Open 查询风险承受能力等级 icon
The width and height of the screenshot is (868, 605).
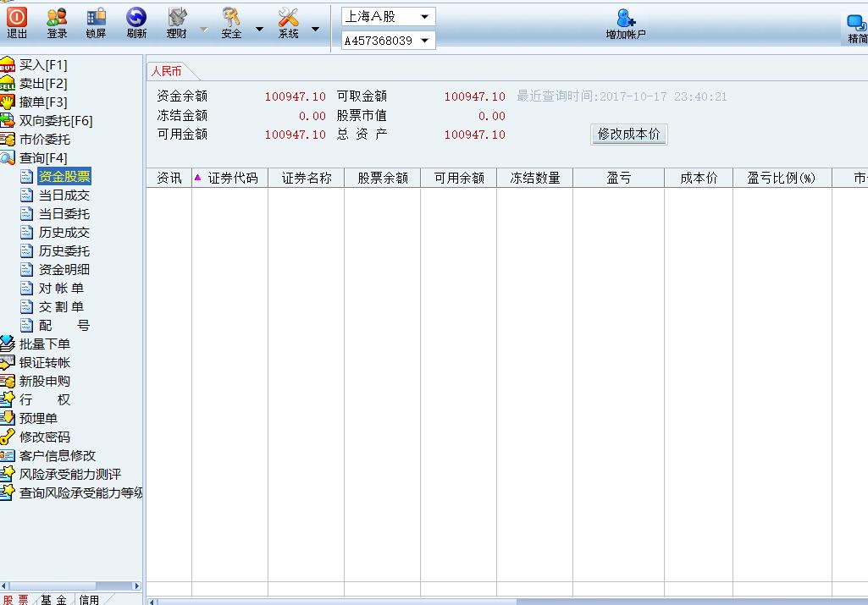coord(7,492)
